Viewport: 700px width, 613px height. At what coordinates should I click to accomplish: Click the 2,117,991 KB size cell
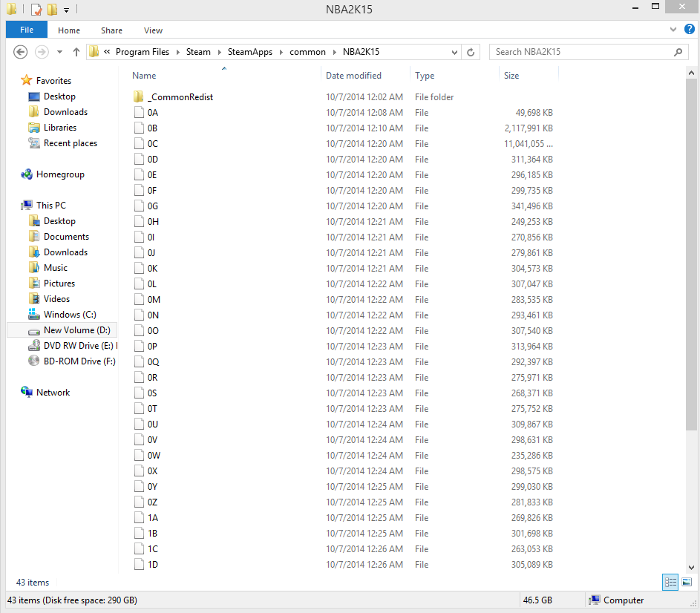pyautogui.click(x=529, y=128)
